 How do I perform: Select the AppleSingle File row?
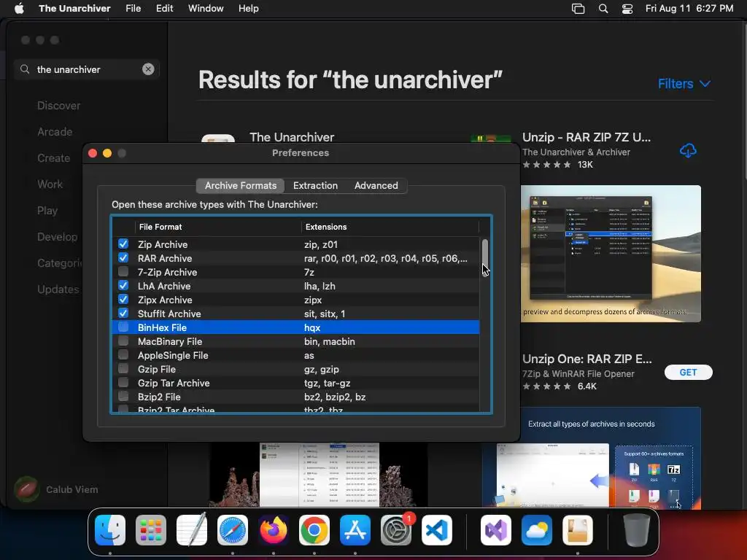[x=295, y=355]
